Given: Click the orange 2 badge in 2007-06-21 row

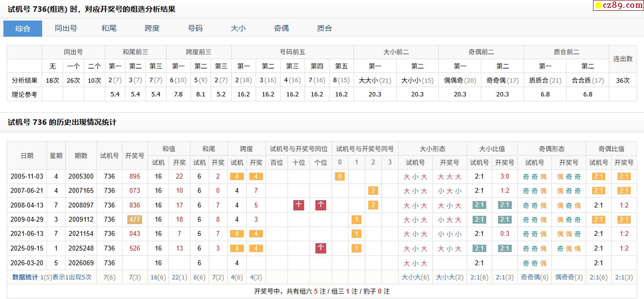Looking at the screenshot, I should point(373,191).
